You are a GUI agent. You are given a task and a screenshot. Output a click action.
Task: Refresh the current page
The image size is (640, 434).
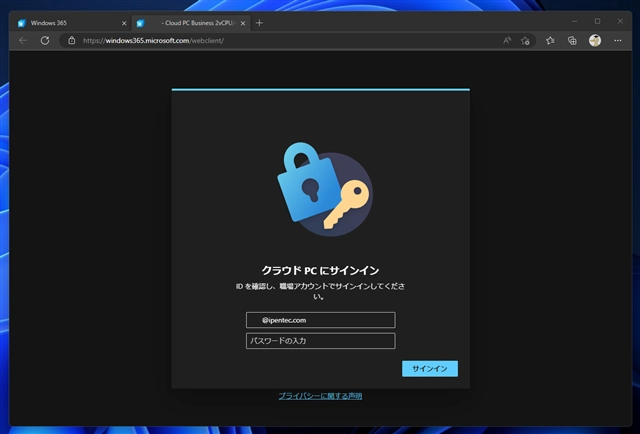coord(45,40)
